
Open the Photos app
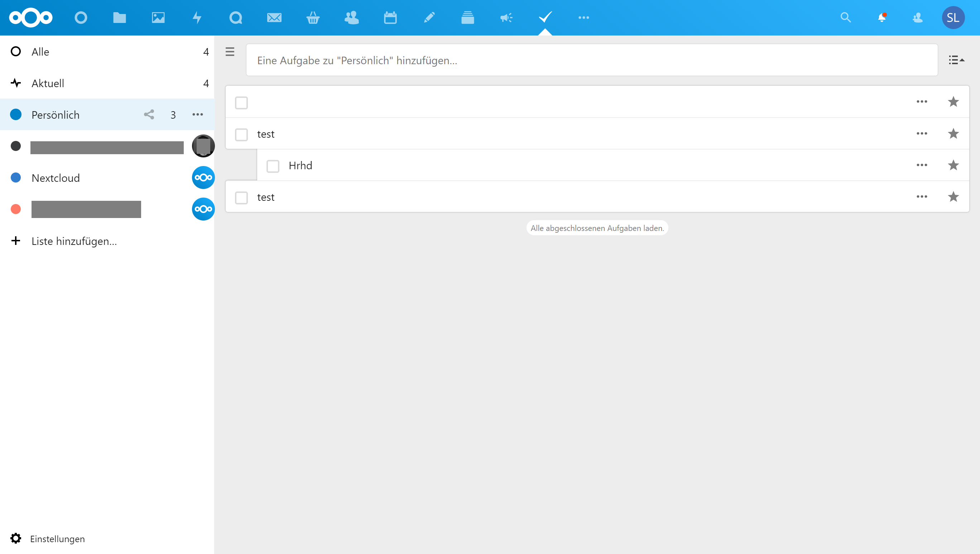pyautogui.click(x=158, y=18)
